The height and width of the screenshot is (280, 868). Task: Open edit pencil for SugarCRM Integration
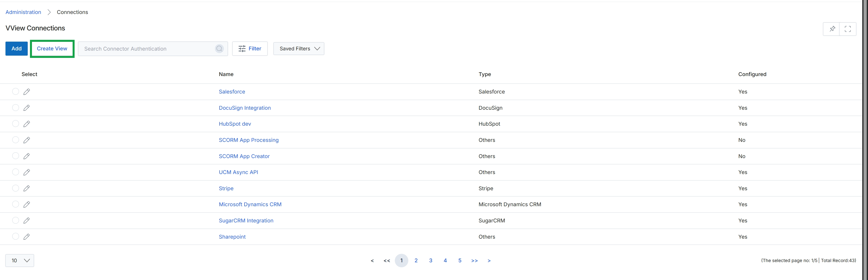click(27, 220)
